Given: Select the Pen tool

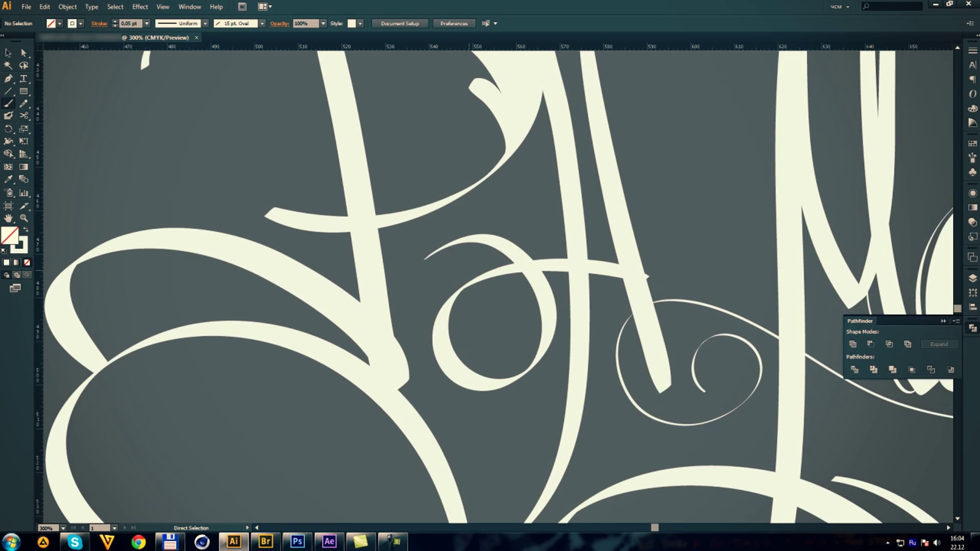Looking at the screenshot, I should point(8,78).
